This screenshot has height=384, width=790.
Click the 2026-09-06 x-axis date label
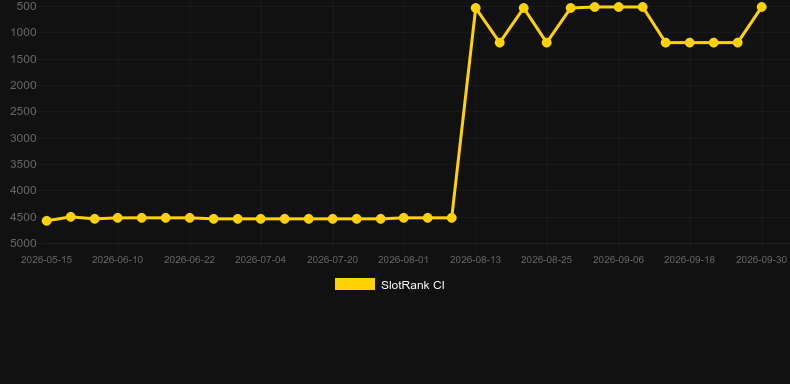tap(619, 260)
